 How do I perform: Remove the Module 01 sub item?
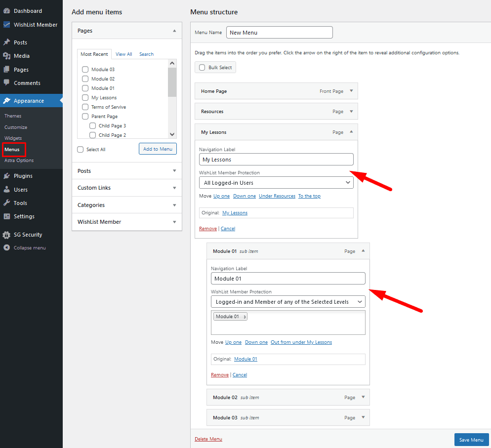point(220,375)
